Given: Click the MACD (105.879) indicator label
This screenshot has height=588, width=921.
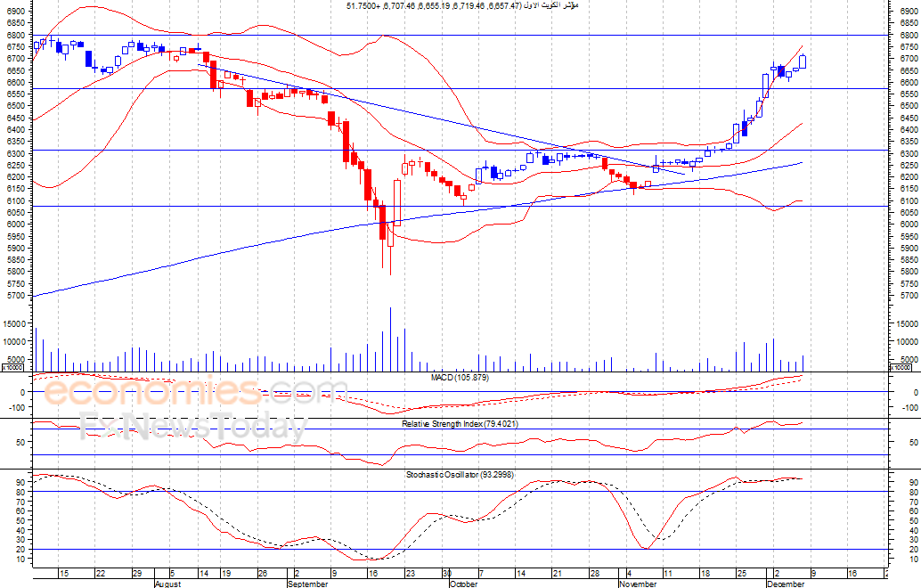Looking at the screenshot, I should coord(460,378).
